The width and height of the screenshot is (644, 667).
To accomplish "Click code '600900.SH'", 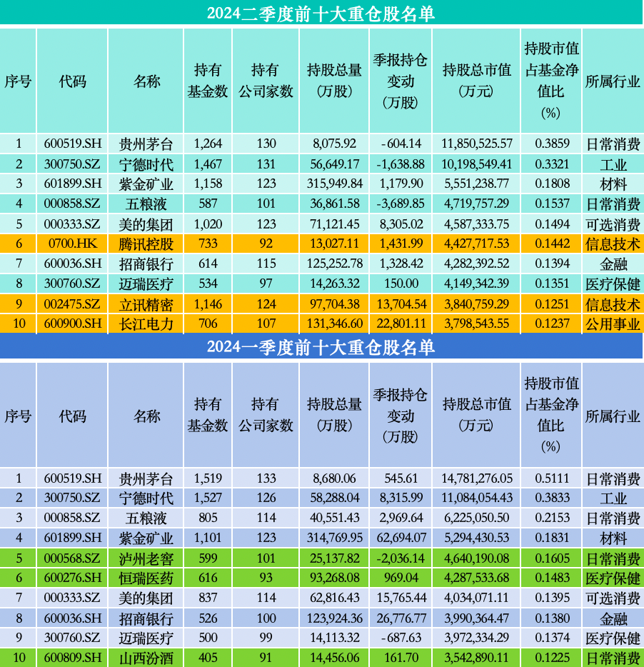I will [73, 324].
